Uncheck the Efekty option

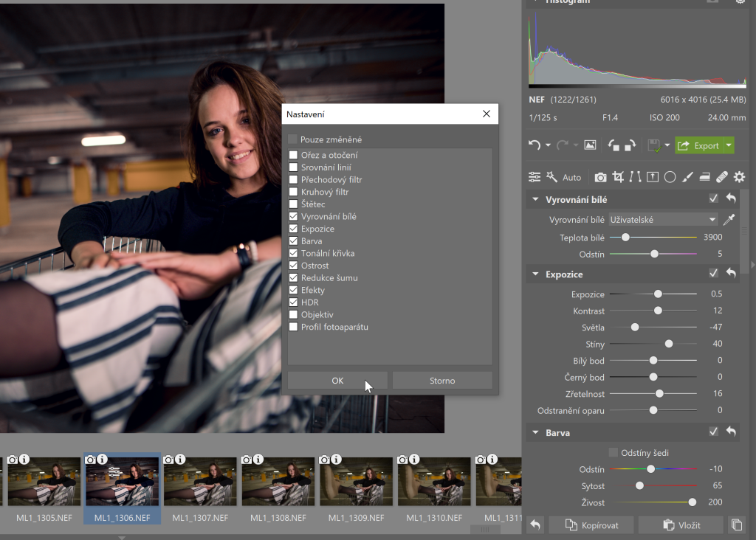click(293, 290)
